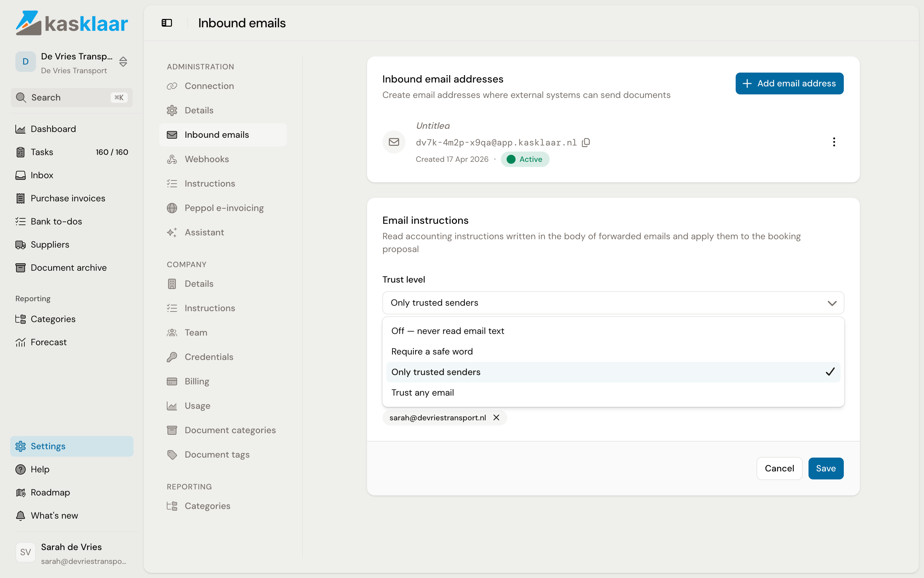
Task: Open Peppol e-invoicing settings
Action: (x=223, y=208)
